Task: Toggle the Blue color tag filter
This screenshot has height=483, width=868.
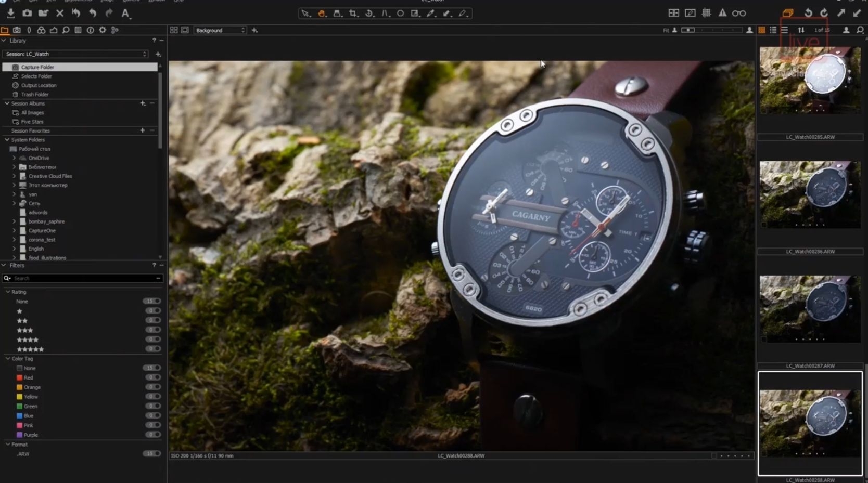Action: point(153,415)
